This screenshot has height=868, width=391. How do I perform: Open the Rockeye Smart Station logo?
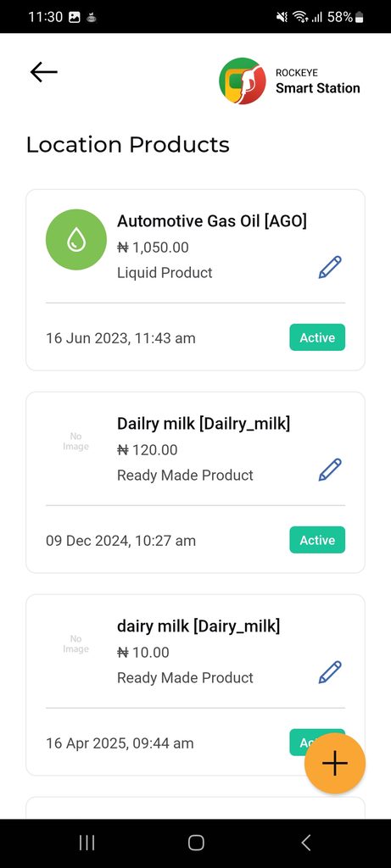pos(242,81)
